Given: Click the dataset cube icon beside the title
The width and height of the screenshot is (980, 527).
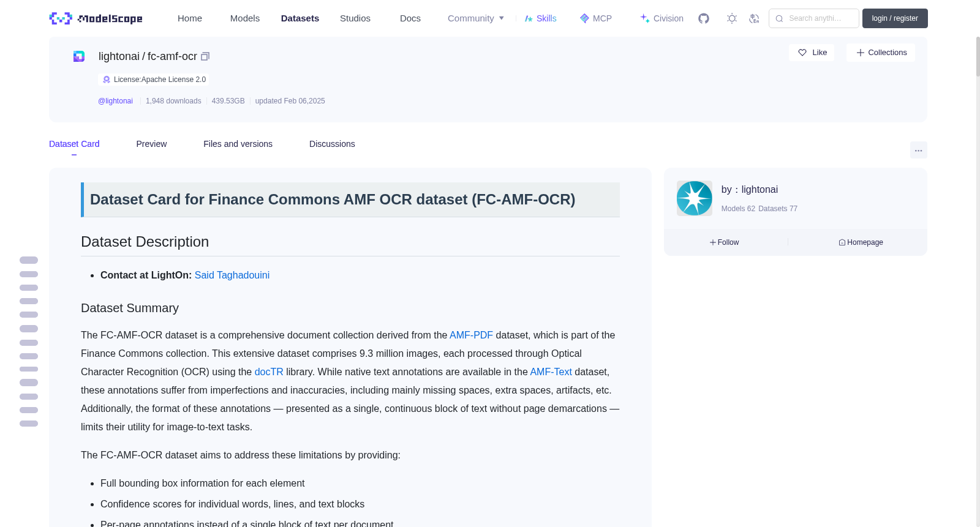Looking at the screenshot, I should [x=79, y=56].
